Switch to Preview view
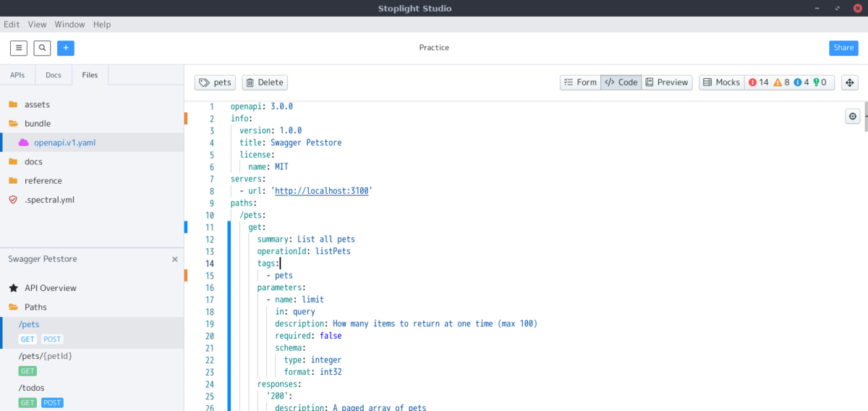 point(666,82)
